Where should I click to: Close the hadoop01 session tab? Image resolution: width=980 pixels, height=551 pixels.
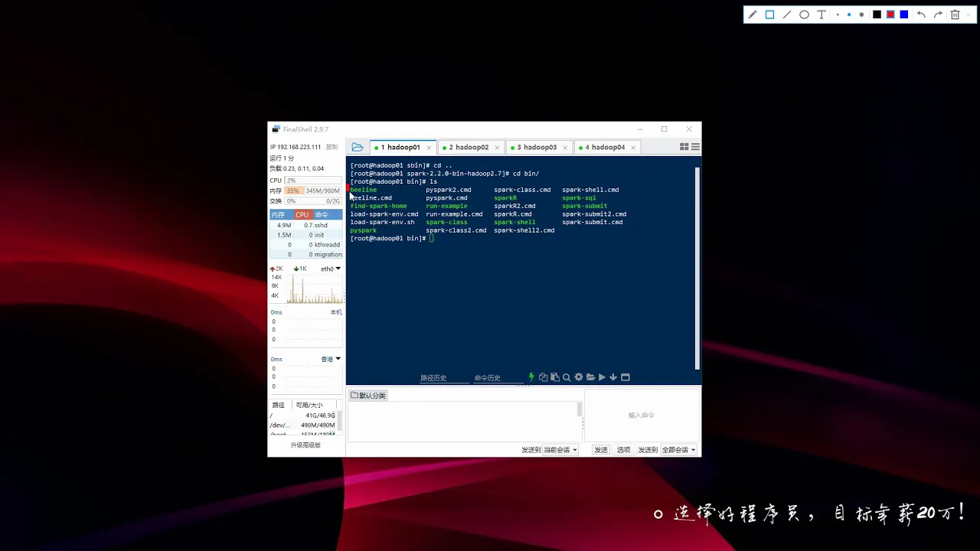coord(429,147)
